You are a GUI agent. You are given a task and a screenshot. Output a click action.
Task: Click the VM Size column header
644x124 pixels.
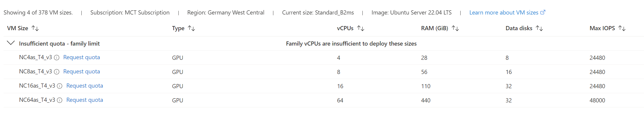18,28
